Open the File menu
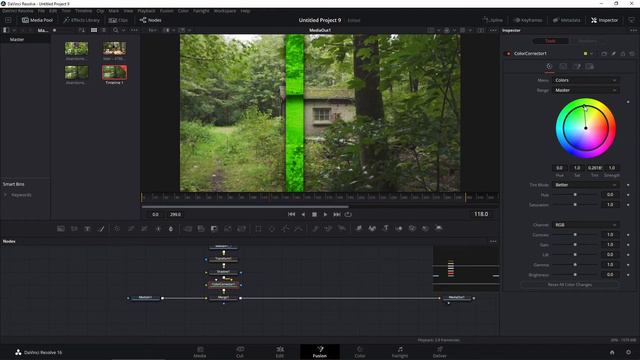Image resolution: width=640 pixels, height=360 pixels. (41, 11)
